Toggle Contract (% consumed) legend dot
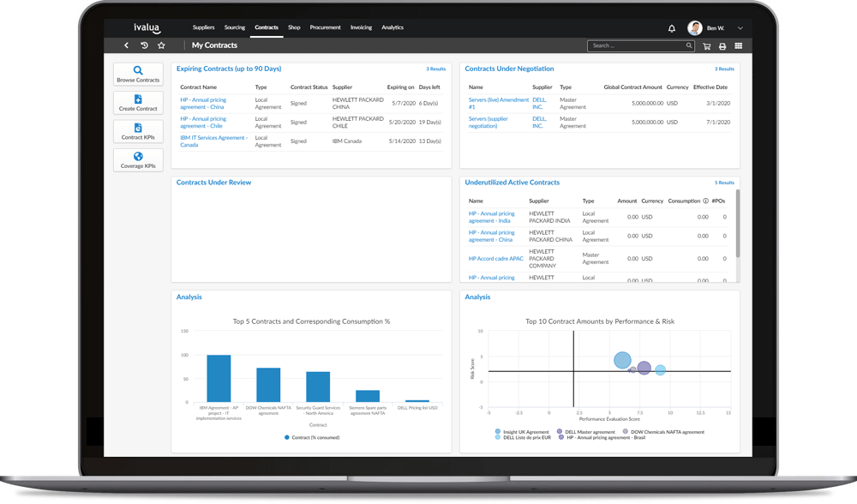The height and width of the screenshot is (504, 857). tap(287, 437)
